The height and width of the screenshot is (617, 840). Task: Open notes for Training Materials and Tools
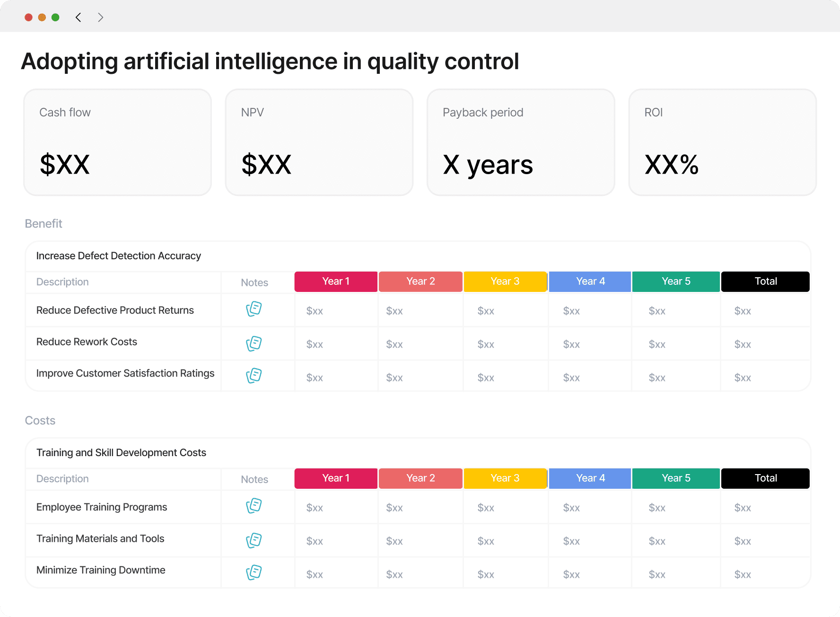coord(254,540)
